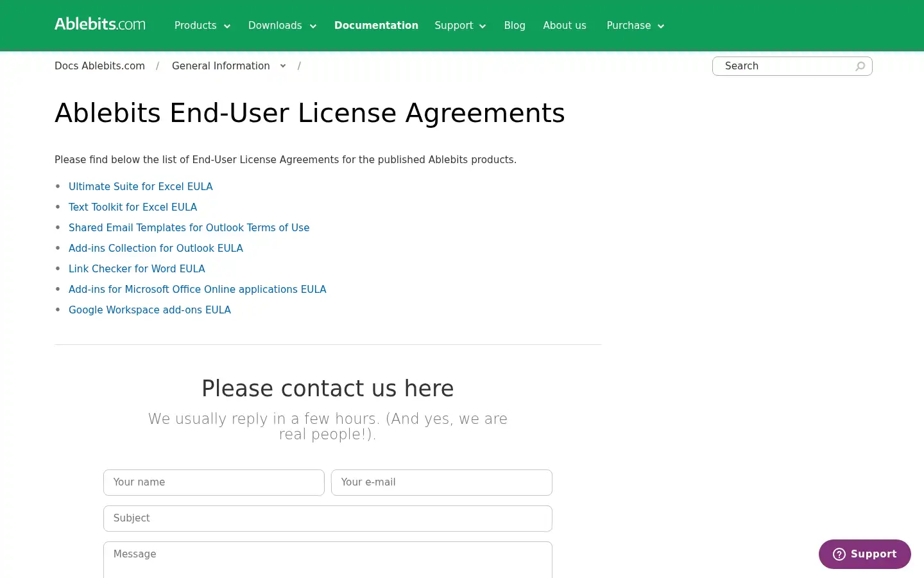Open the Products dropdown menu
The height and width of the screenshot is (578, 924).
pos(202,26)
